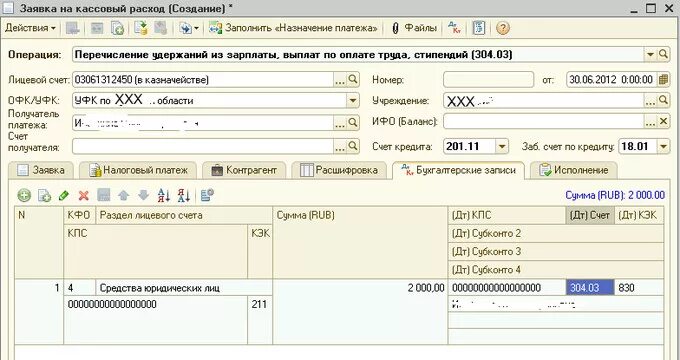Switch to the Налоговый платеж tab
The height and width of the screenshot is (360, 680).
click(x=138, y=170)
